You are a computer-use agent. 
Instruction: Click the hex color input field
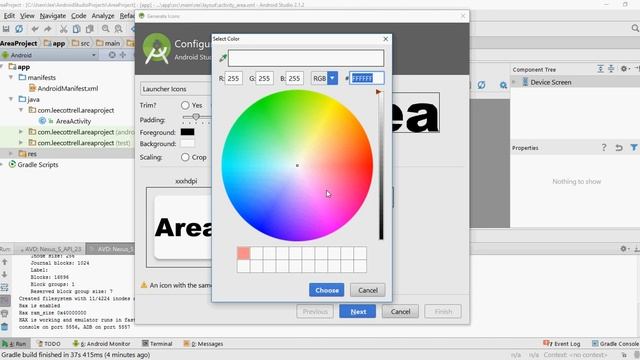pyautogui.click(x=367, y=78)
